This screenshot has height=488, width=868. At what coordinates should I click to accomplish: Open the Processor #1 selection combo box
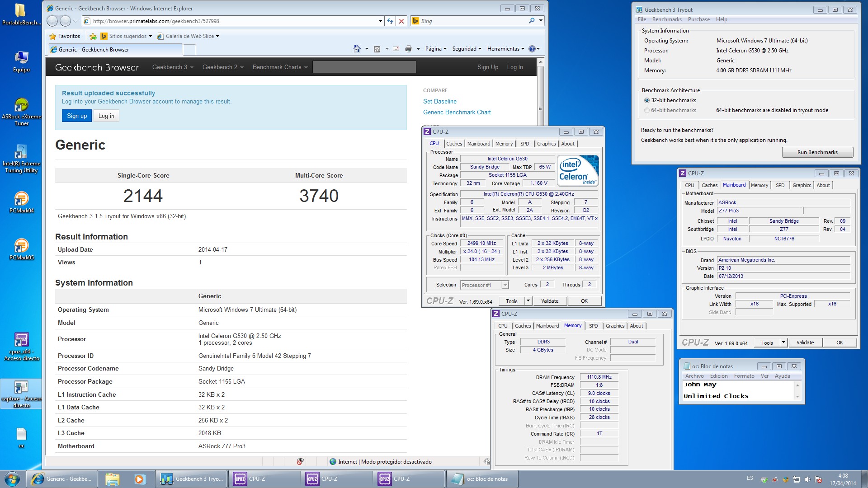click(x=485, y=285)
